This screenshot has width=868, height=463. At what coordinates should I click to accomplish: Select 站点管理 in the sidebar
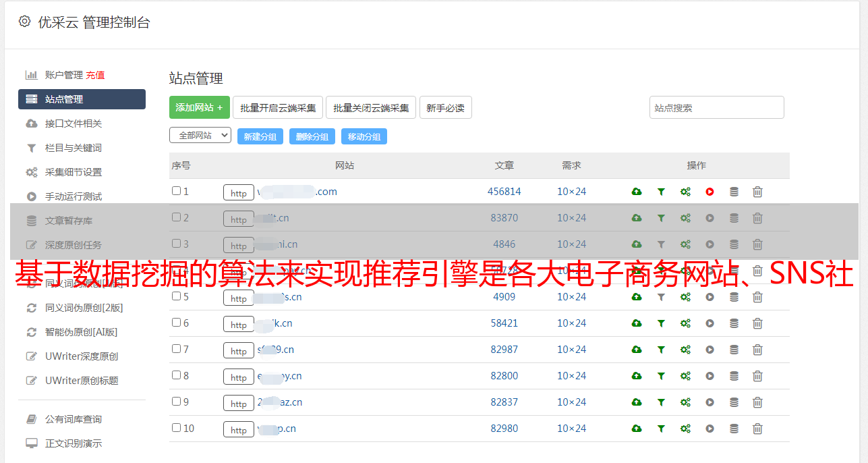(x=82, y=99)
